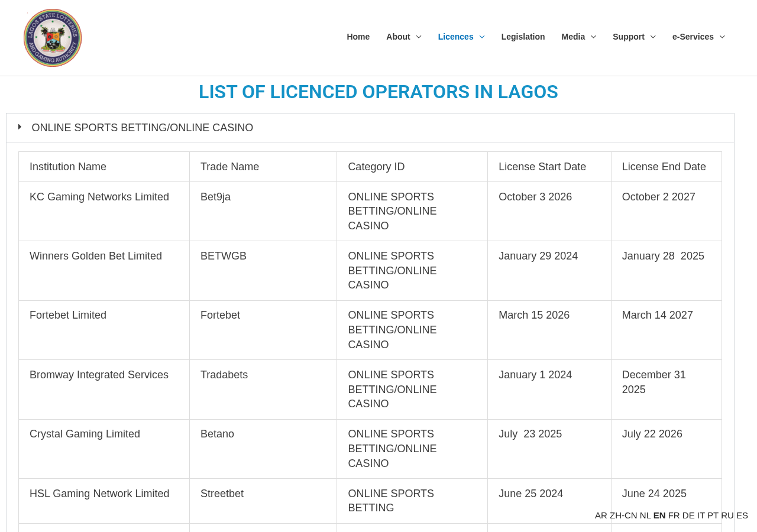Switch language to NL

645,515
